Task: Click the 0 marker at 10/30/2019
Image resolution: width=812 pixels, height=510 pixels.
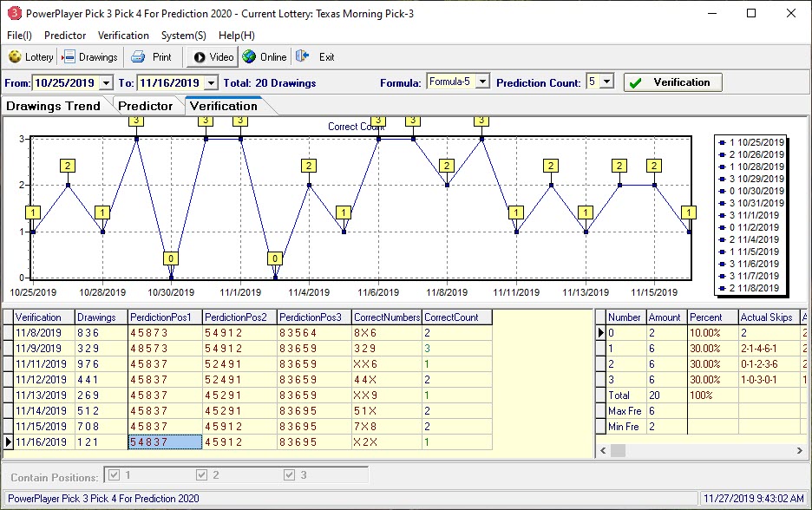Action: (x=171, y=258)
